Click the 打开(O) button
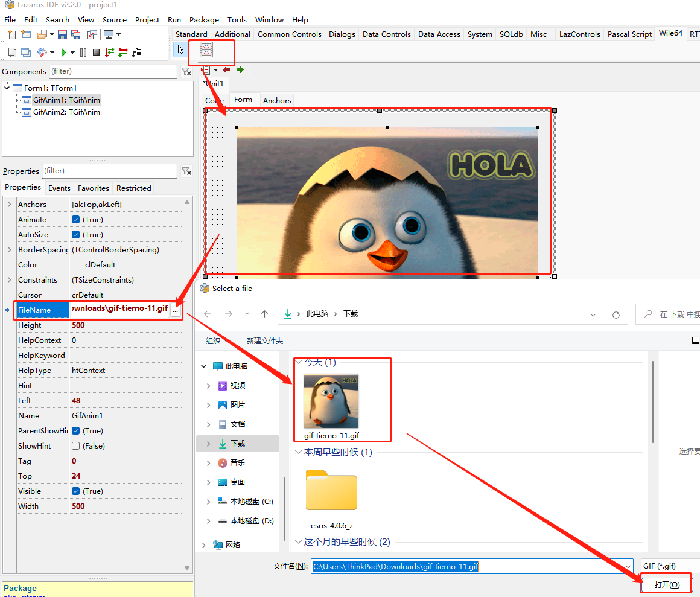700x597 pixels. click(x=667, y=584)
